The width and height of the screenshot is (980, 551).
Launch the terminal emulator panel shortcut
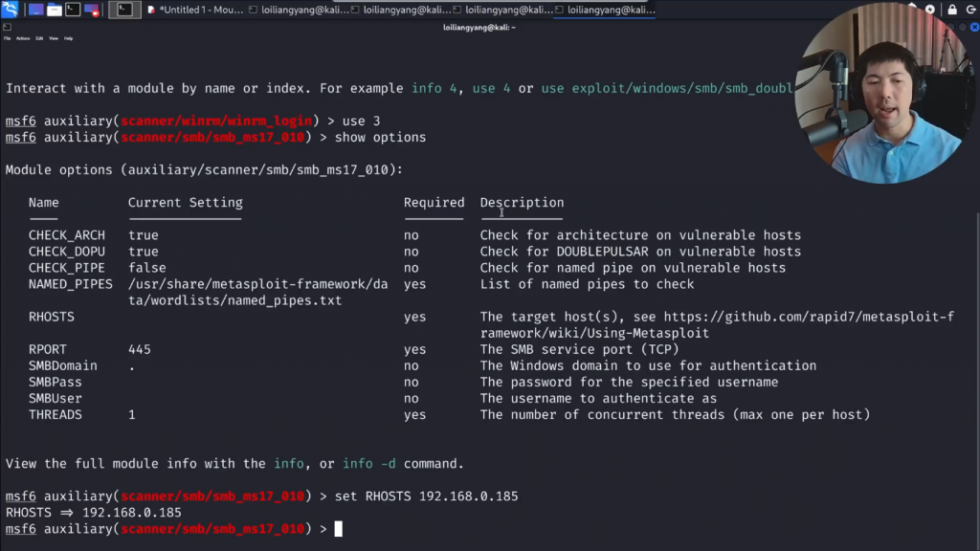pyautogui.click(x=73, y=10)
